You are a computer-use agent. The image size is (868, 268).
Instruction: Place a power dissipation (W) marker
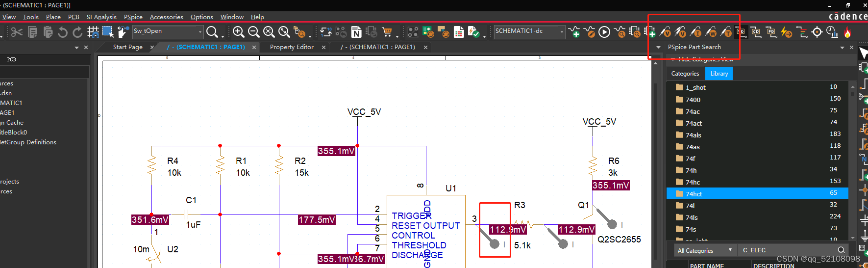point(711,32)
